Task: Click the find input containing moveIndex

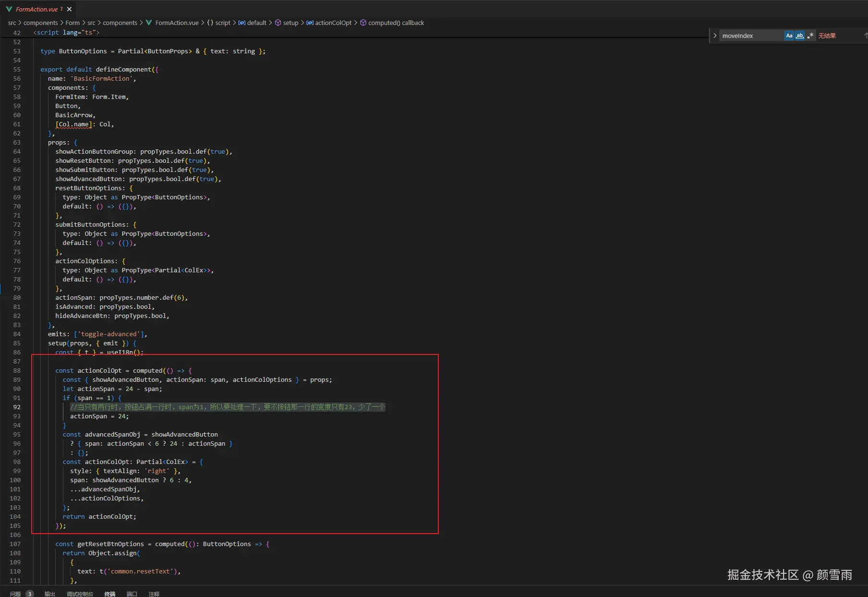Action: coord(751,36)
